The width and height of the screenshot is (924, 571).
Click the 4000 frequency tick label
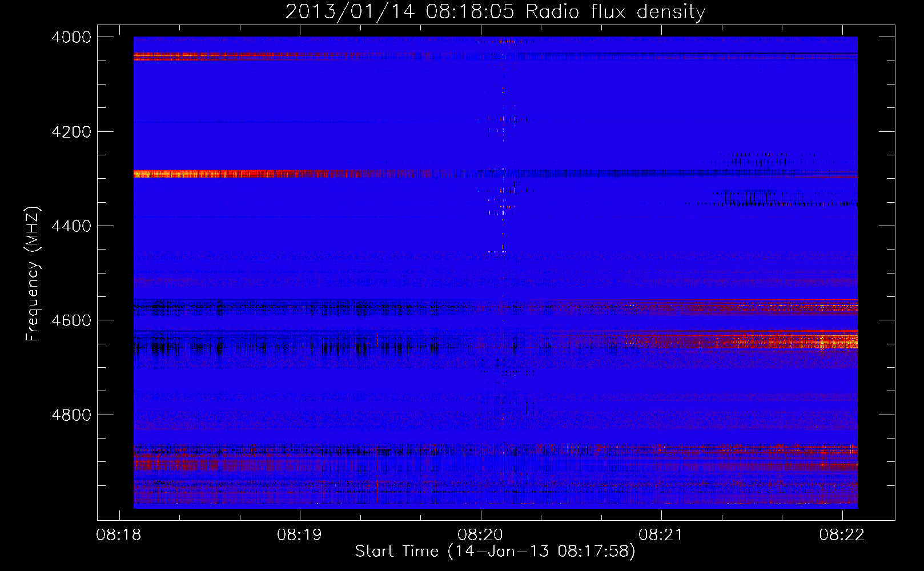(71, 37)
